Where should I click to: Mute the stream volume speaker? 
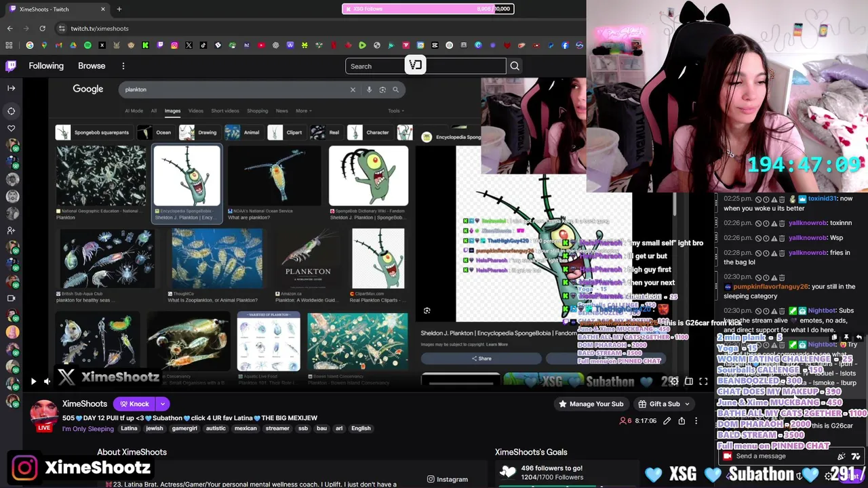(x=47, y=382)
